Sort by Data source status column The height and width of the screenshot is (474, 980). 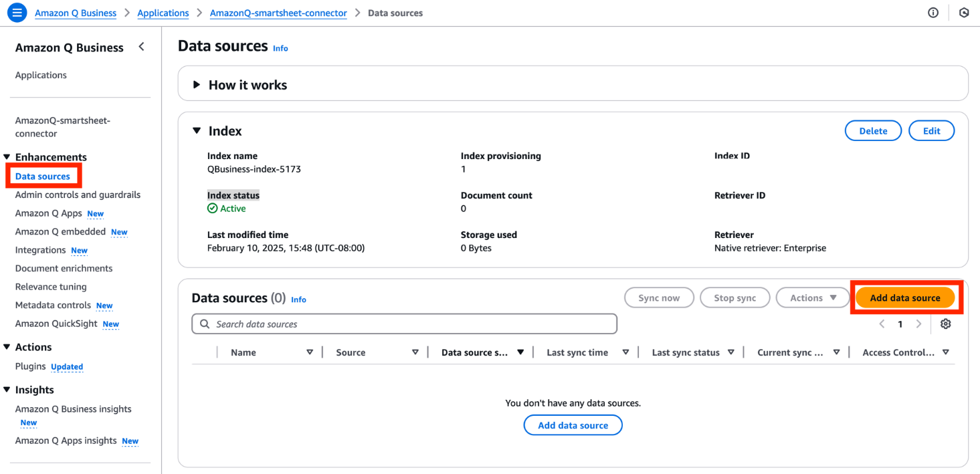(x=520, y=352)
